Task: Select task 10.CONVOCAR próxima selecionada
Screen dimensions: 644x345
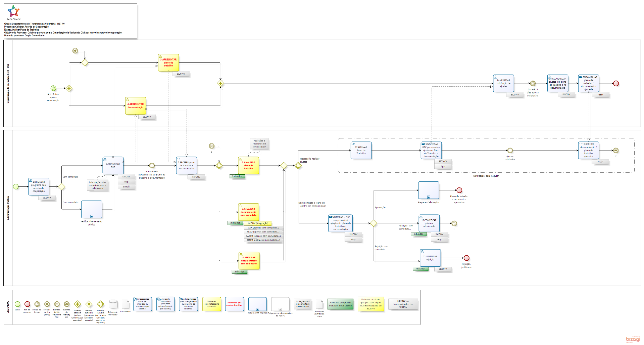Action: point(429,223)
